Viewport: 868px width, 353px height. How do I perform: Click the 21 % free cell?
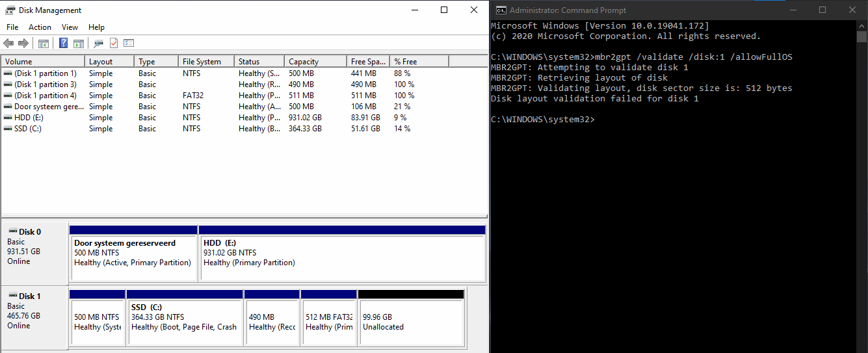click(x=402, y=107)
